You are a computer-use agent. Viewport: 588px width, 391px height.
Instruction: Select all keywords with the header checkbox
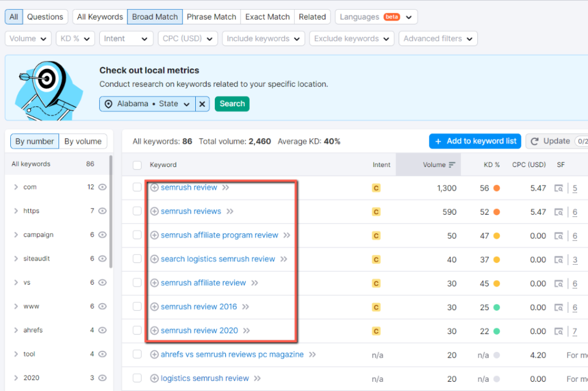(136, 164)
